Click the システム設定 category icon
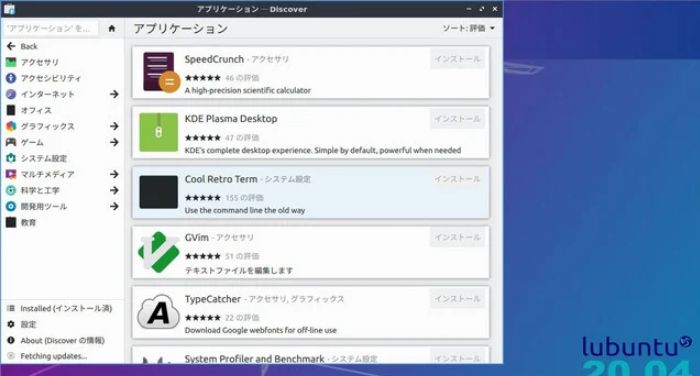700x376 pixels. [x=11, y=158]
